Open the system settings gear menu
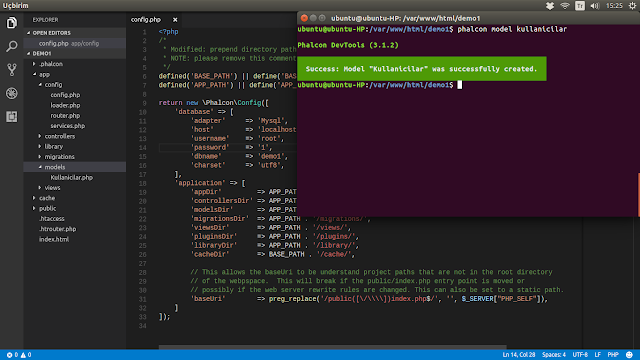 (x=632, y=6)
